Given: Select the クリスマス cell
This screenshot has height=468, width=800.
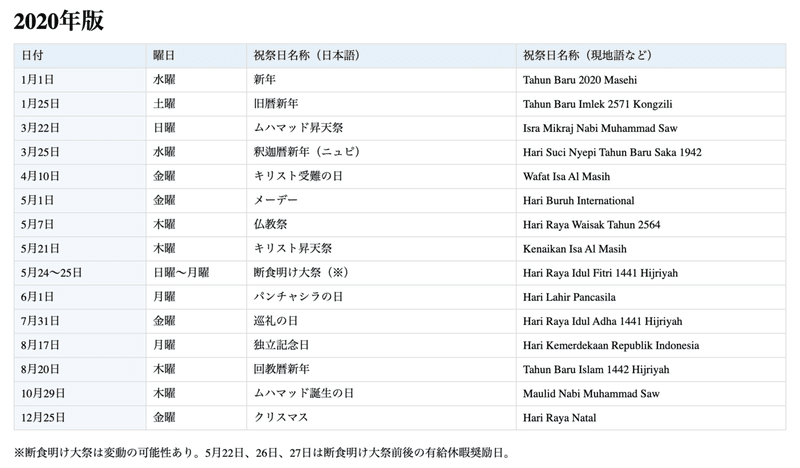Looking at the screenshot, I should [381, 417].
